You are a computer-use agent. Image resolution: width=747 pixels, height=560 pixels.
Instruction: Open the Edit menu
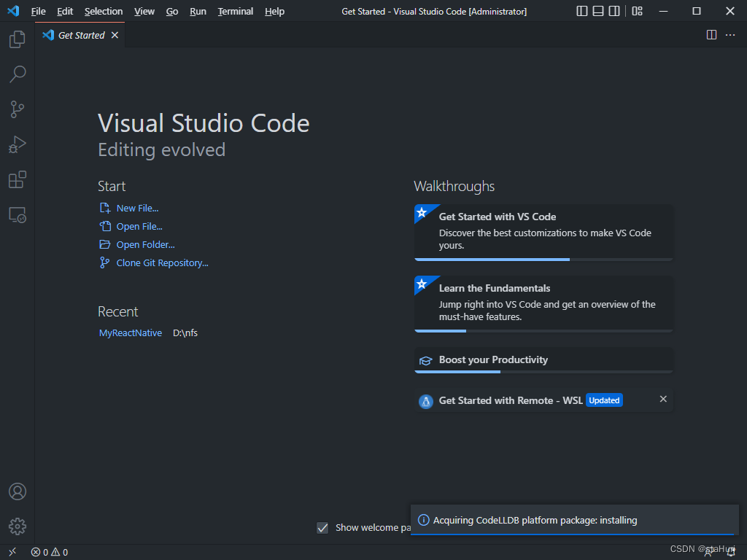65,12
